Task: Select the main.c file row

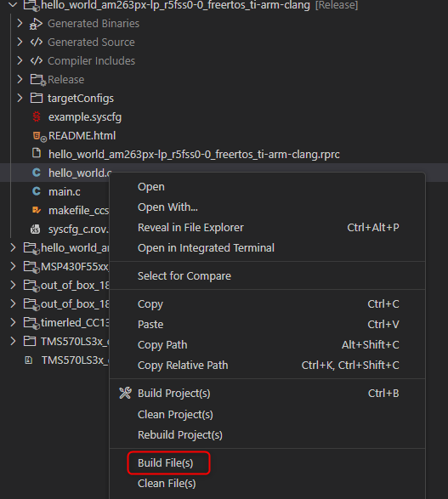Action: 54,191
